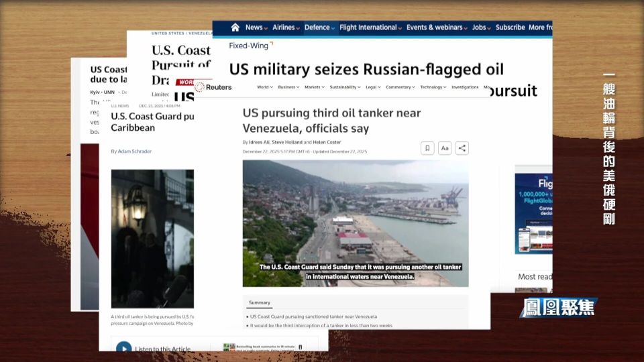
Task: Click the FlightGlobal home icon
Action: coord(235,27)
